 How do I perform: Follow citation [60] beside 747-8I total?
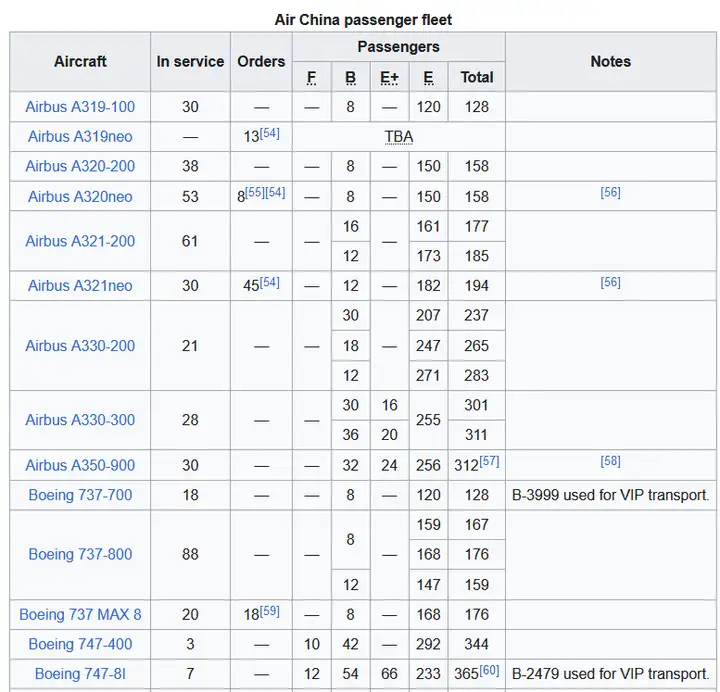tap(489, 670)
